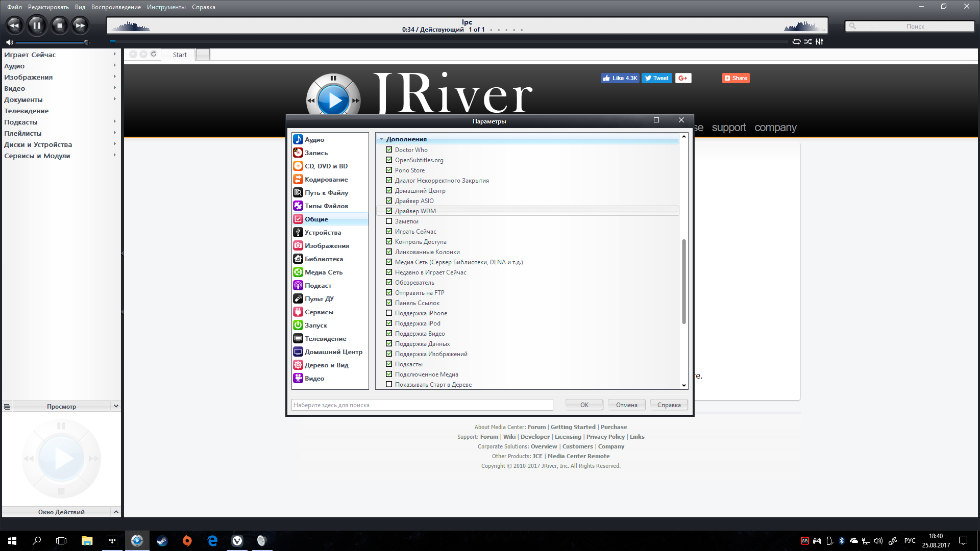The image size is (980, 551).
Task: Click the Facebook Like button
Action: pyautogui.click(x=620, y=78)
